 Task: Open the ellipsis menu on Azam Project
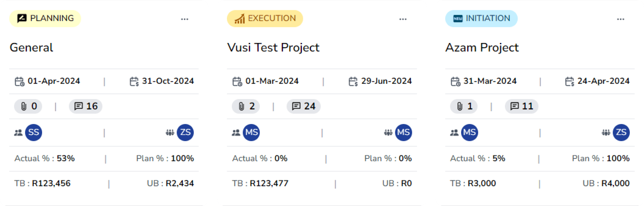(621, 19)
